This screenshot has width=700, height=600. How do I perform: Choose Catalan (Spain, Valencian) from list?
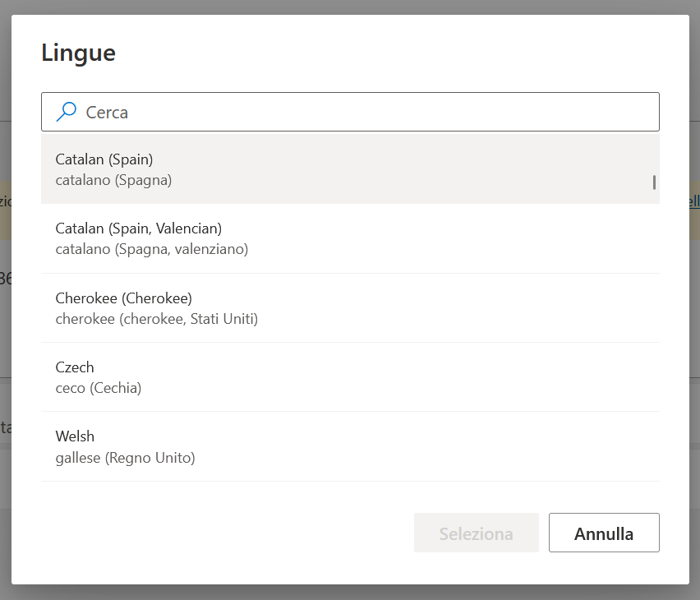point(350,238)
